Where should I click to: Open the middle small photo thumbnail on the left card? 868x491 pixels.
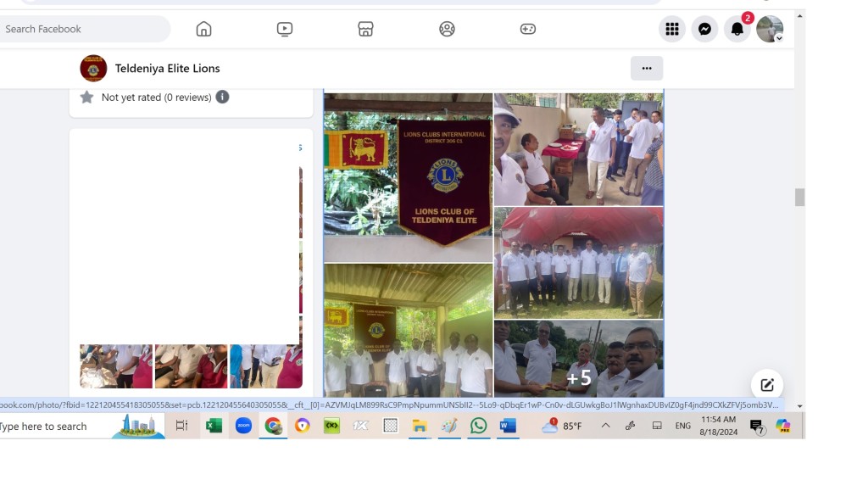[191, 365]
